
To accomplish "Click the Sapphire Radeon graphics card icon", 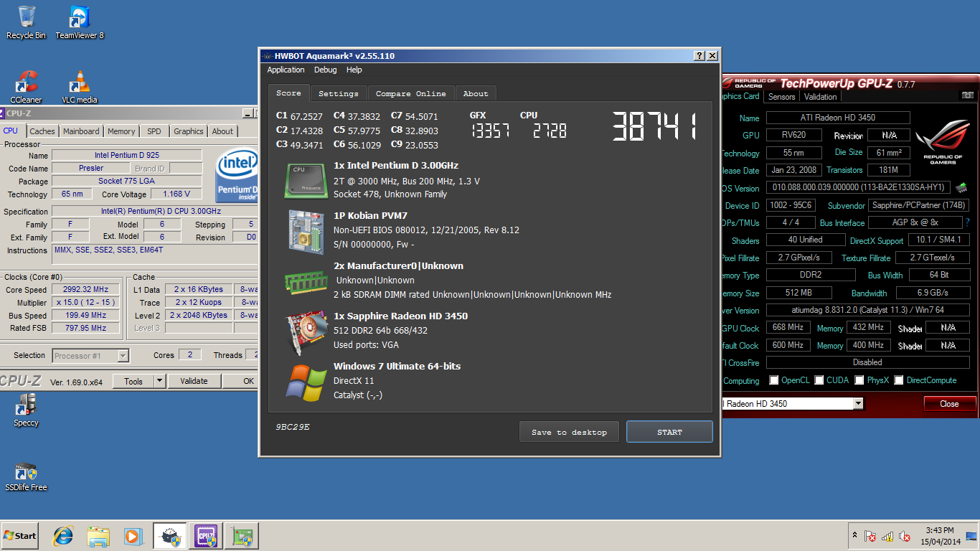I will [308, 333].
